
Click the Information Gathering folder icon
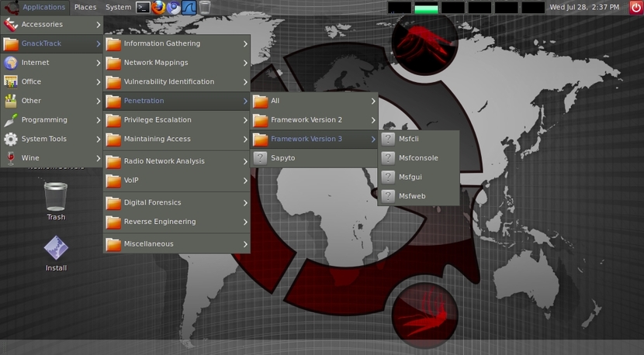click(x=113, y=43)
